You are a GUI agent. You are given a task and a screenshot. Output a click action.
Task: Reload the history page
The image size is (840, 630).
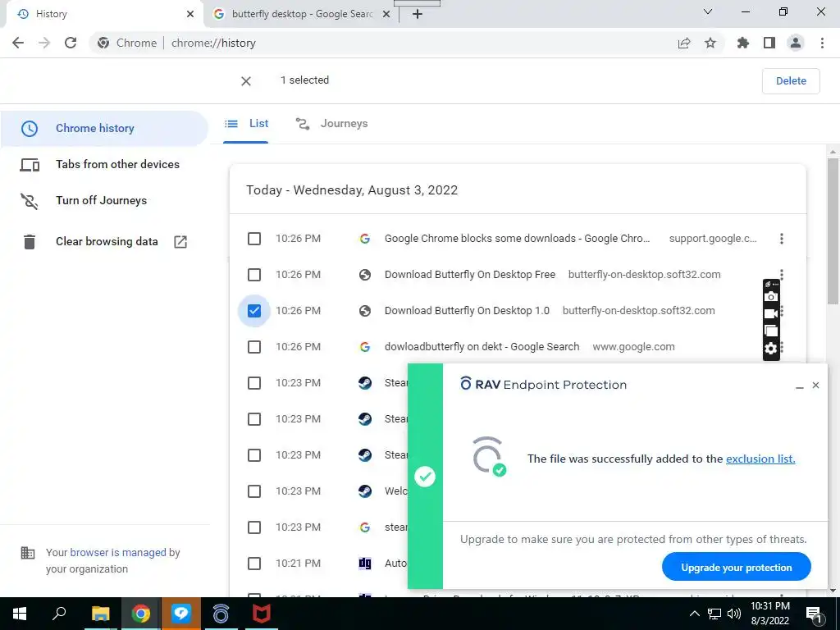(71, 43)
